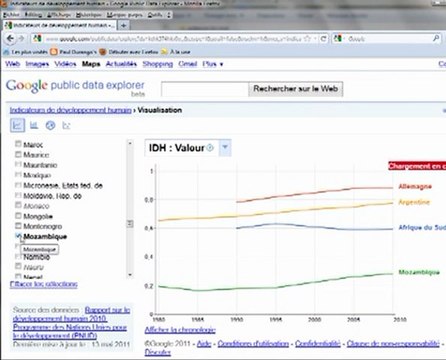The height and width of the screenshot is (360, 446).
Task: Check the Maurice checkbox
Action: [x=18, y=154]
